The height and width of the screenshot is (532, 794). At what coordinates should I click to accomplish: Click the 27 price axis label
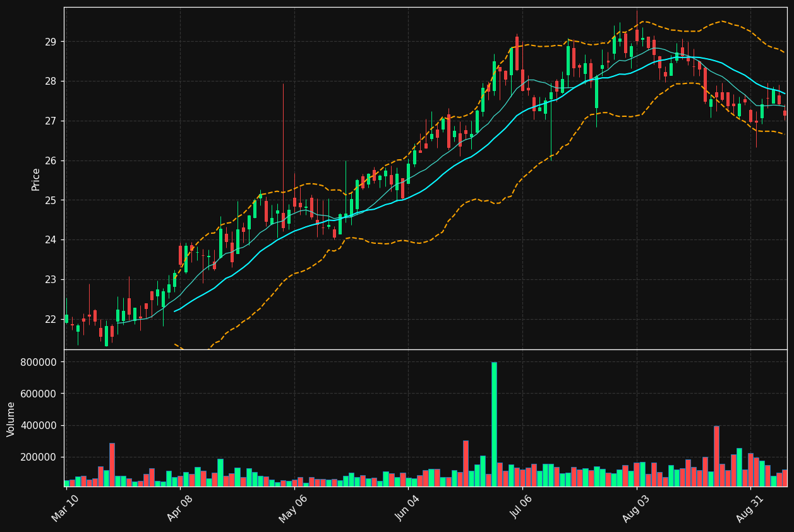click(51, 121)
